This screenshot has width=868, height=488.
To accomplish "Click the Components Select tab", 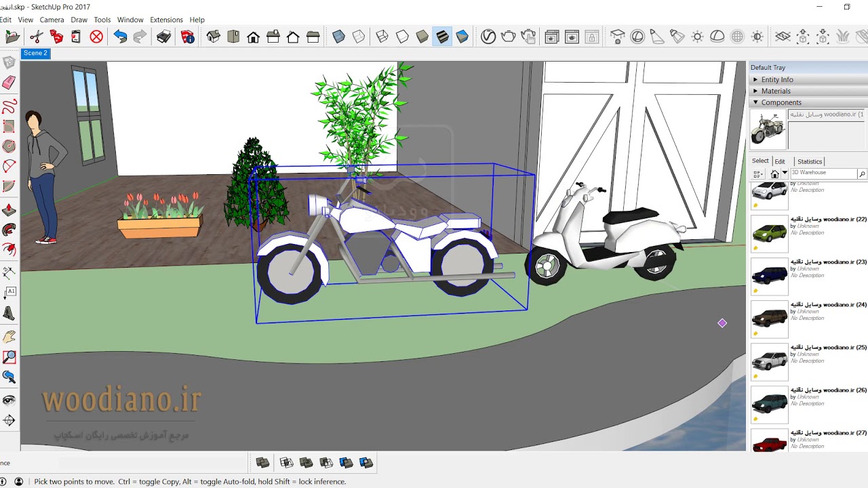I will [760, 161].
